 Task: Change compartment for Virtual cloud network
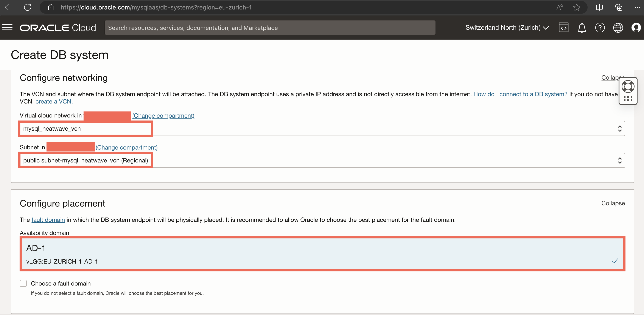click(x=163, y=116)
